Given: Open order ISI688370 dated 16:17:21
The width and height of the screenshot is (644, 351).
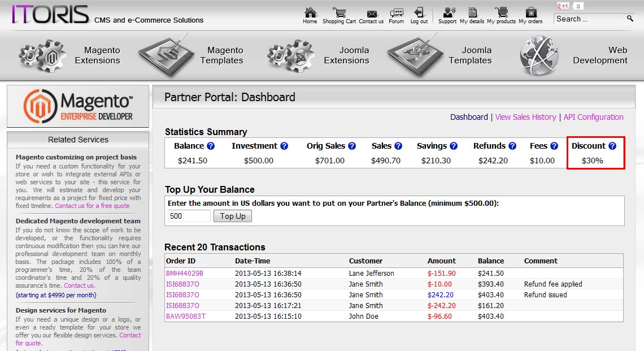Looking at the screenshot, I should 182,305.
